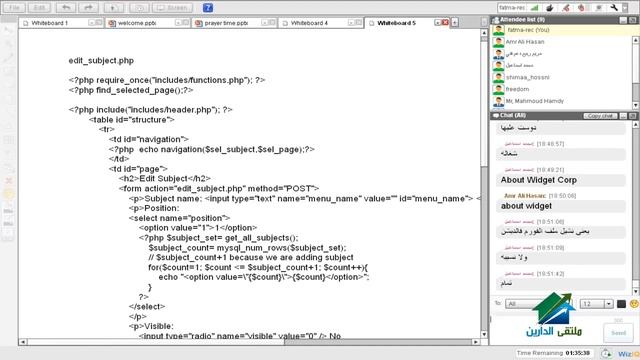
Task: Click the whiteboard vertical scroll down arrow
Action: pos(484,334)
